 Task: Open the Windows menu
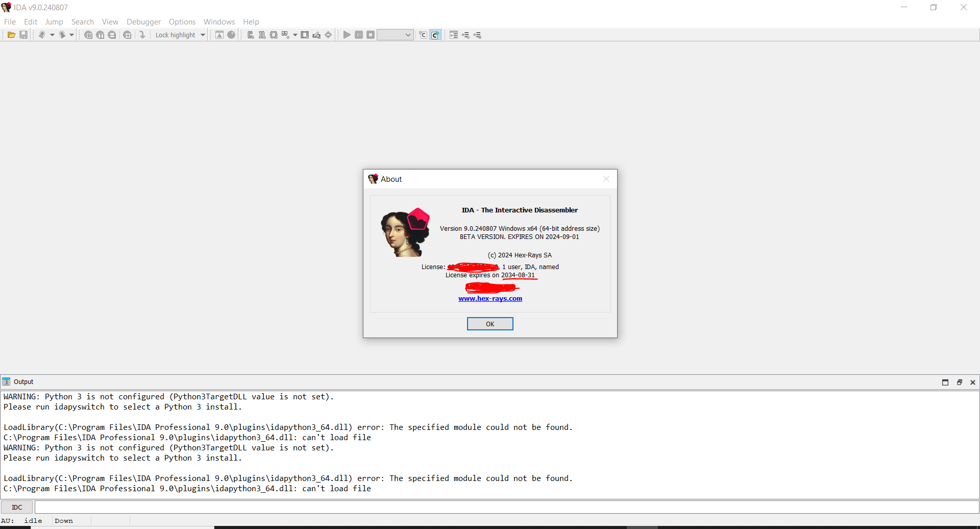pos(219,21)
